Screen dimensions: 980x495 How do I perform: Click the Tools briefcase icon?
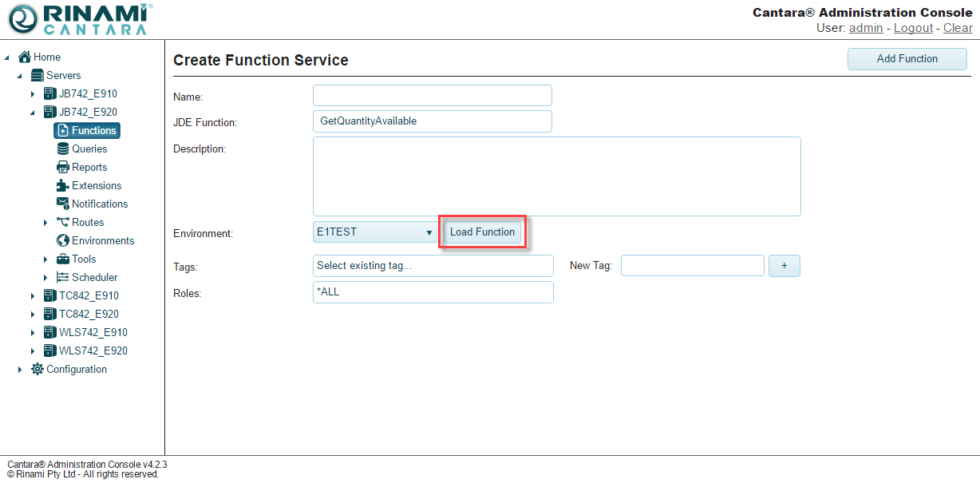(x=63, y=259)
